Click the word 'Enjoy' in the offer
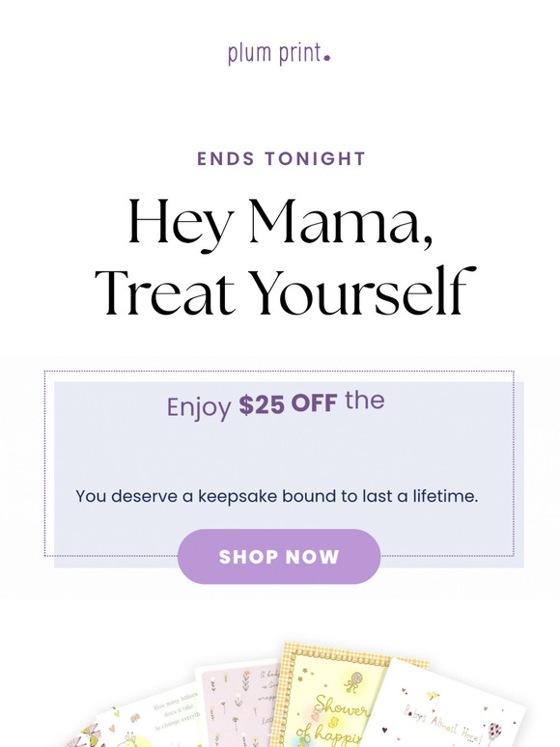 pos(199,408)
